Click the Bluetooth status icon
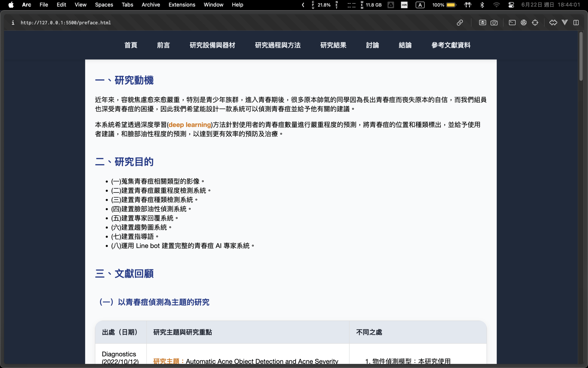Viewport: 588px width, 368px height. pos(482,5)
